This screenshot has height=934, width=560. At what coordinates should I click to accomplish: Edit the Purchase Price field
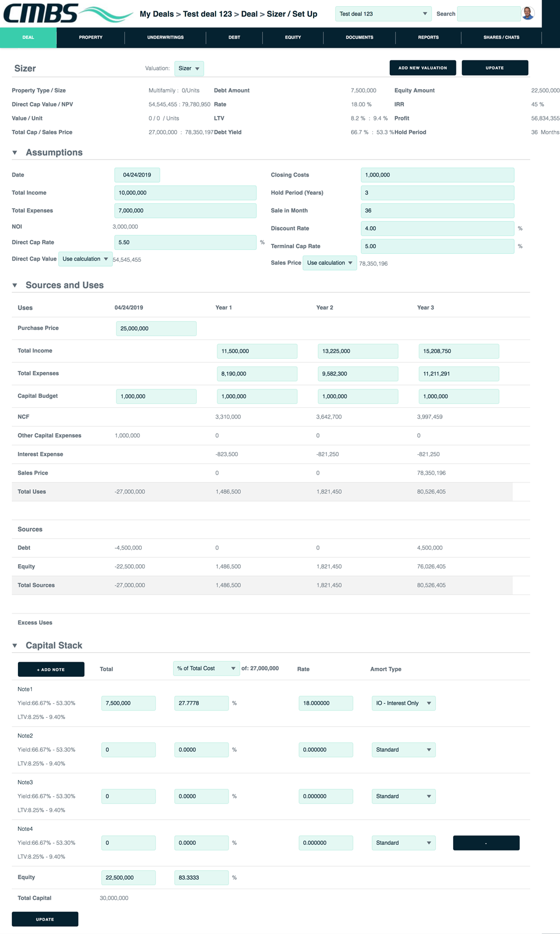click(x=156, y=328)
